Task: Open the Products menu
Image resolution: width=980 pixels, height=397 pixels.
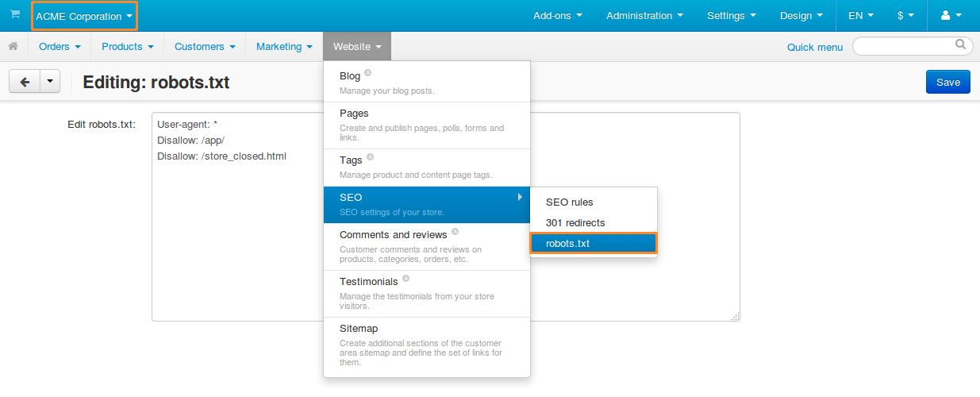Action: [x=128, y=47]
